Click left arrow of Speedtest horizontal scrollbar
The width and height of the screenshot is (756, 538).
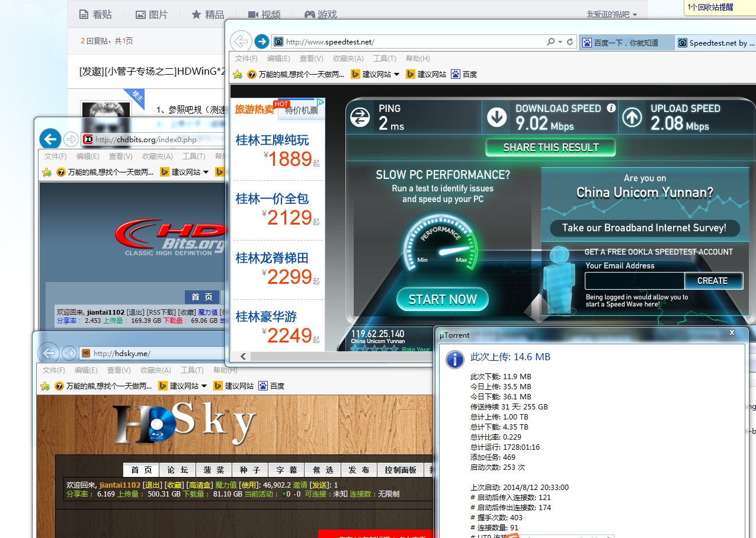pyautogui.click(x=244, y=357)
